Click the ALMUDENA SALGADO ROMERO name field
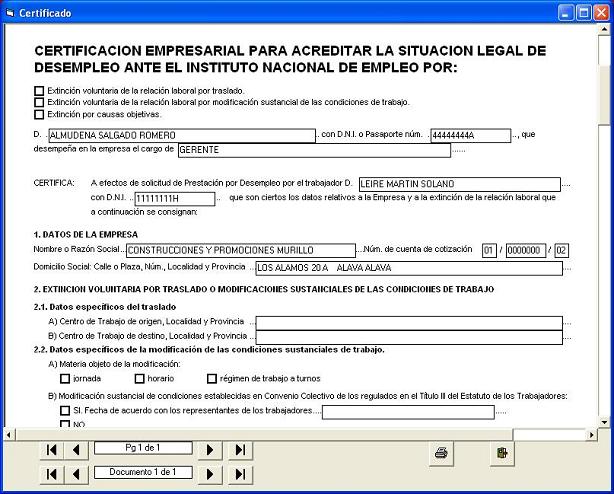 tap(182, 135)
